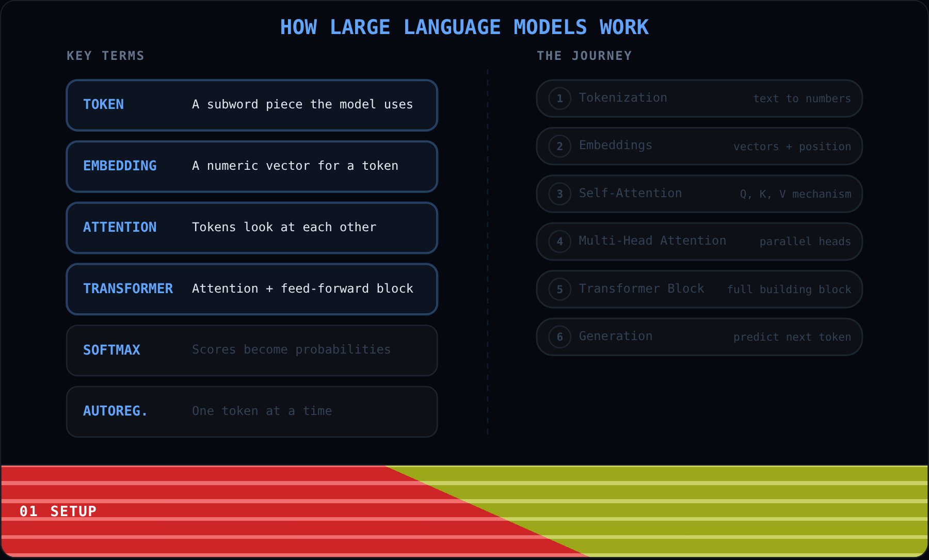Select the dimmed AUTOREG. term card
The height and width of the screenshot is (560, 929).
point(252,412)
